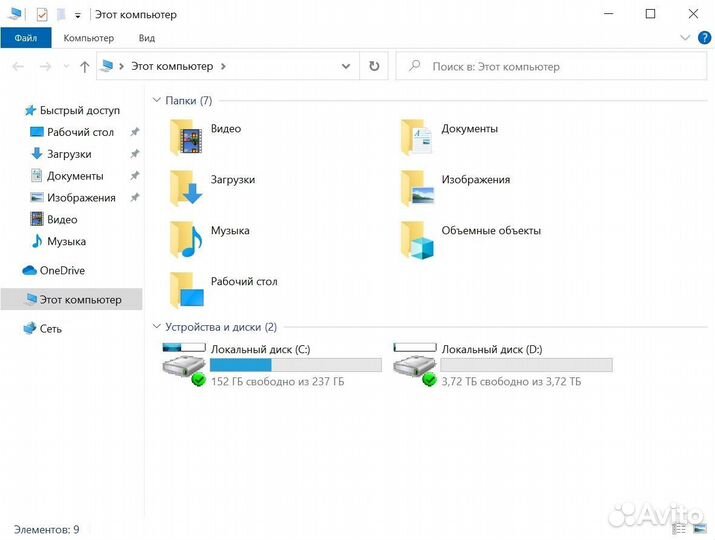Select Музыка in the sidebar

tap(67, 241)
